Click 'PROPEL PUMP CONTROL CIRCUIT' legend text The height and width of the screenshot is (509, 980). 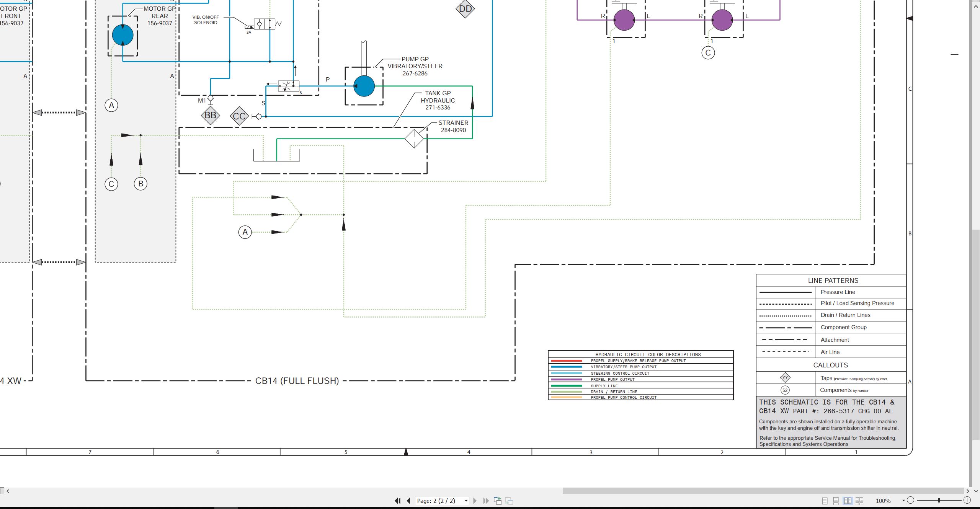tap(624, 398)
